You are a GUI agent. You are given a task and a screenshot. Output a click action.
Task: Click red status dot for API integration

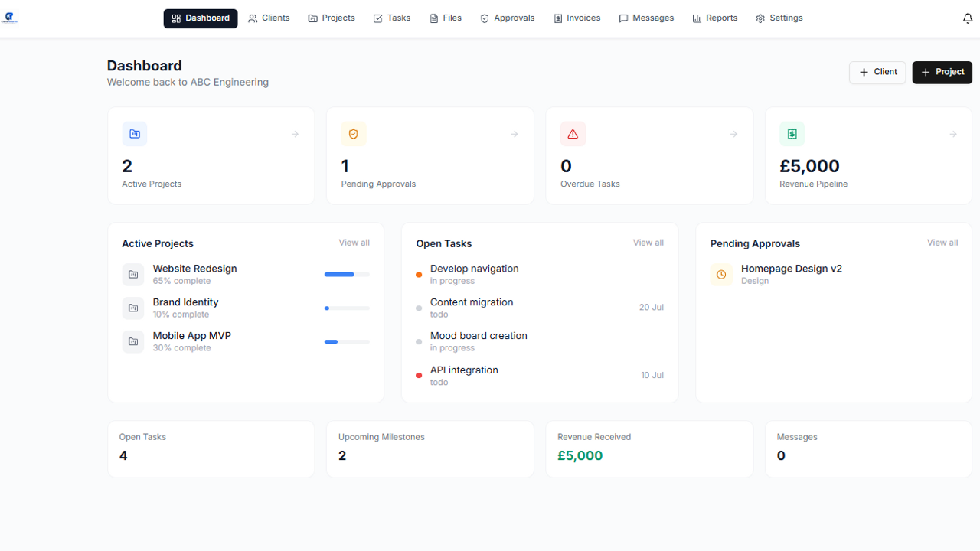click(419, 376)
